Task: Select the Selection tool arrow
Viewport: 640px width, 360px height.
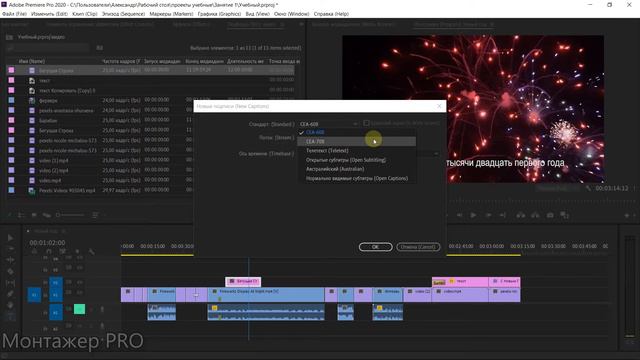Action: pyautogui.click(x=10, y=238)
